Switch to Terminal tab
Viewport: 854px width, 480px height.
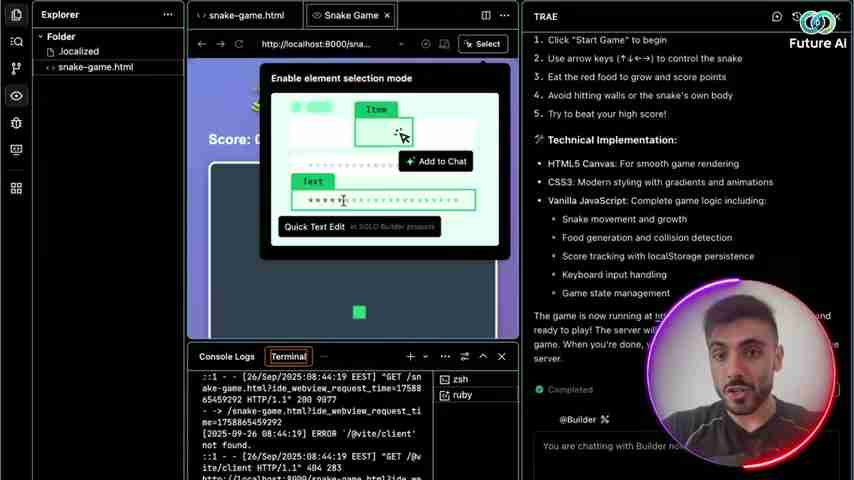[289, 357]
